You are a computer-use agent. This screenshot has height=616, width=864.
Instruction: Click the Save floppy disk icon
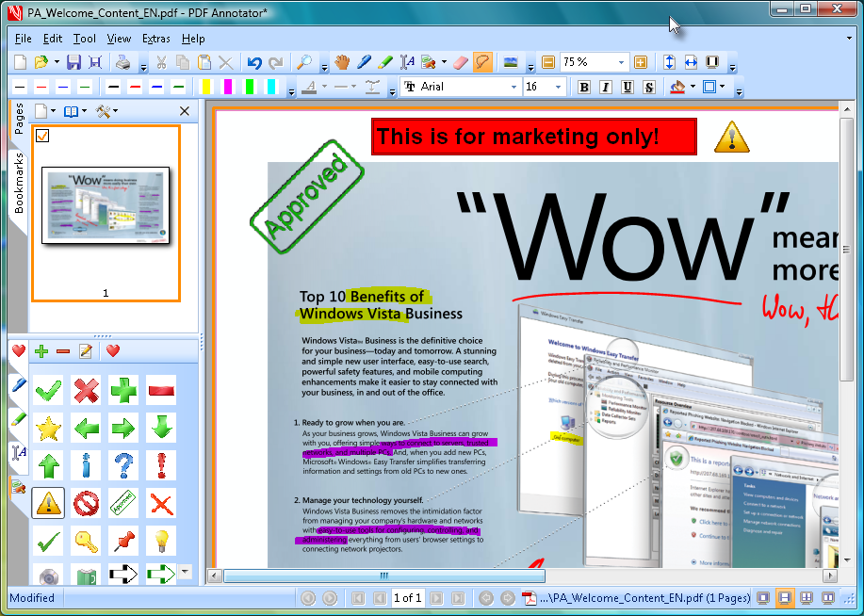(73, 63)
